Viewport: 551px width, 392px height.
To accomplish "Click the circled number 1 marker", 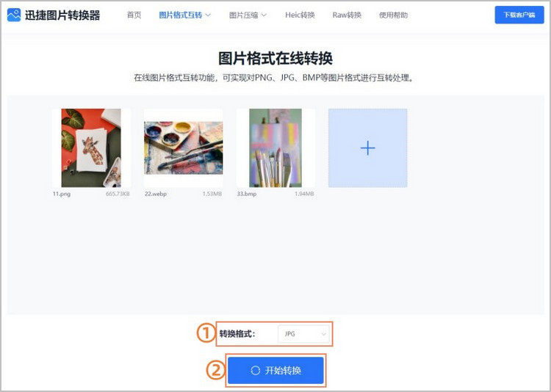I will (205, 333).
